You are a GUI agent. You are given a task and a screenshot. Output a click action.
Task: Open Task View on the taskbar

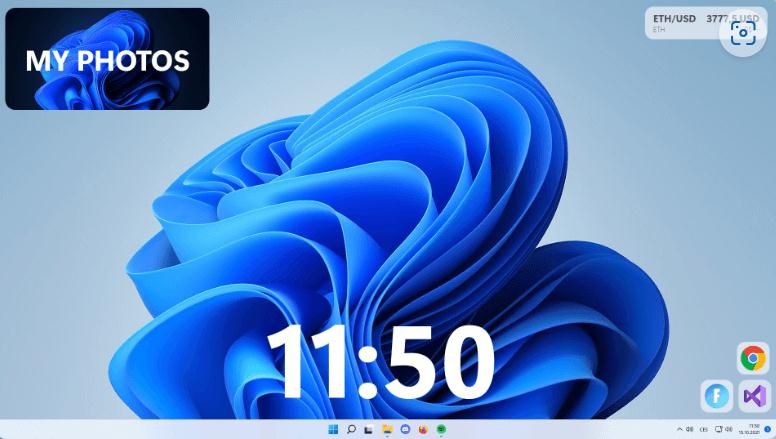click(x=369, y=430)
